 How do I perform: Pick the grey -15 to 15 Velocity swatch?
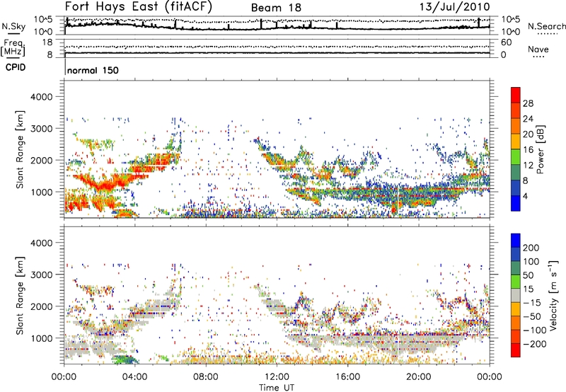tap(516, 295)
